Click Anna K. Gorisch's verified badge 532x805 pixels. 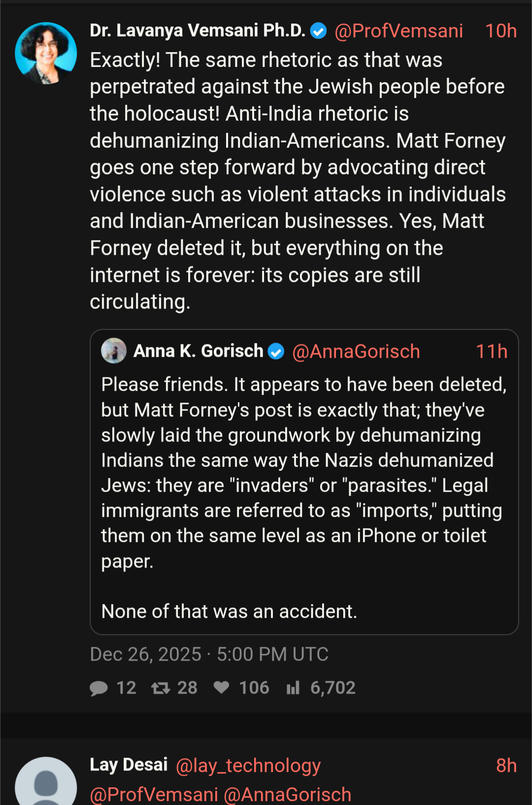[276, 352]
